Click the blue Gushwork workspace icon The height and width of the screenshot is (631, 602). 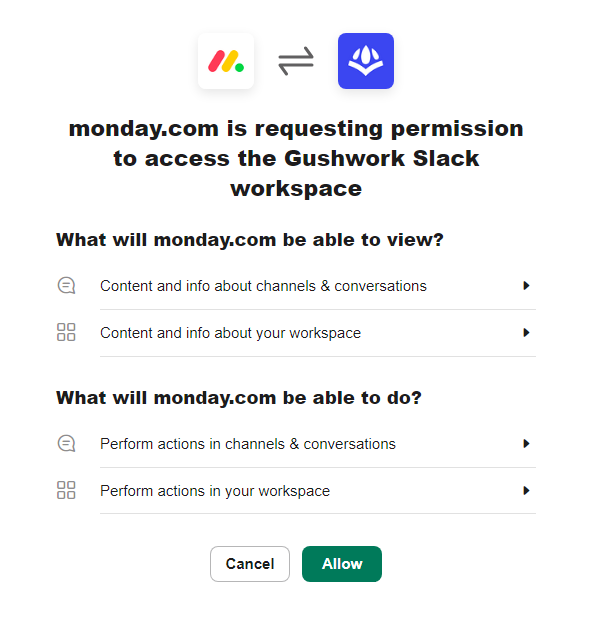[366, 61]
